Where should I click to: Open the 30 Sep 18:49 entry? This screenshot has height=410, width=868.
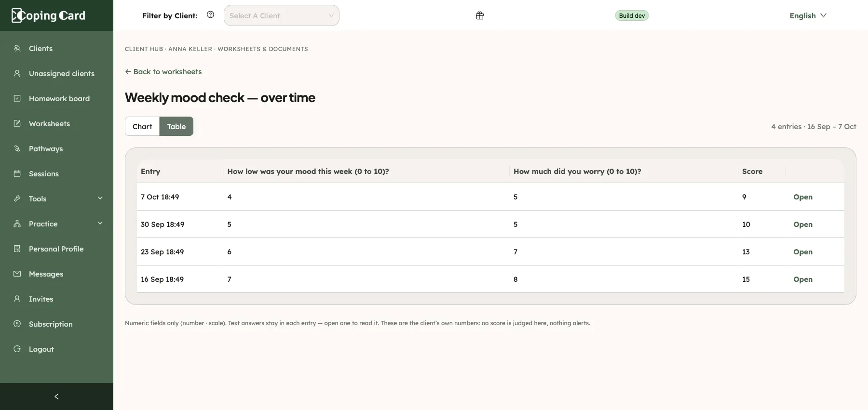803,224
